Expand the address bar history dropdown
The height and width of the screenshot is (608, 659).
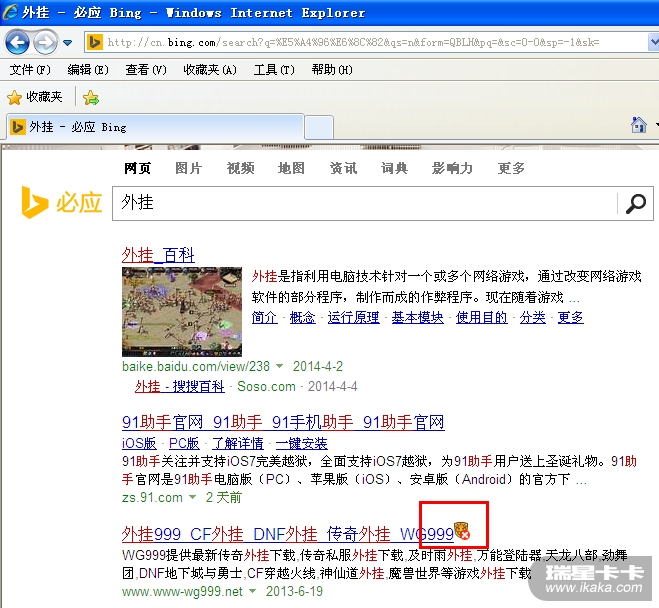[x=654, y=42]
